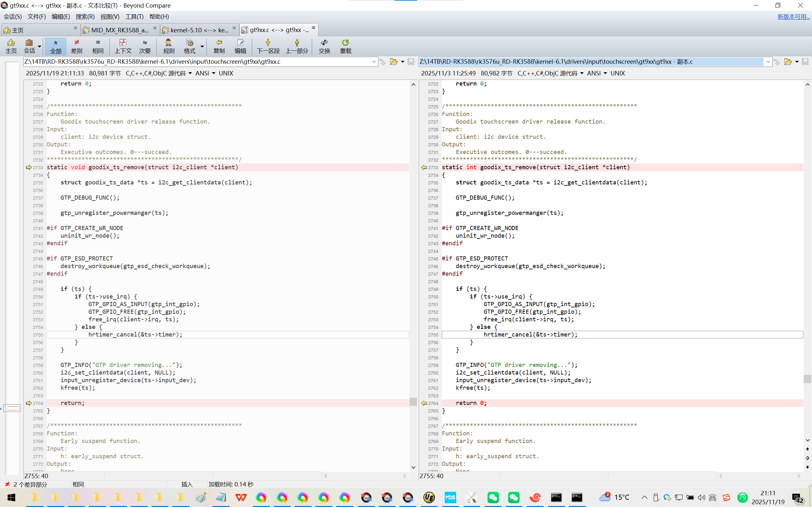Switch to kernel-5.10 comparison tab
The image size is (812, 507).
click(199, 30)
